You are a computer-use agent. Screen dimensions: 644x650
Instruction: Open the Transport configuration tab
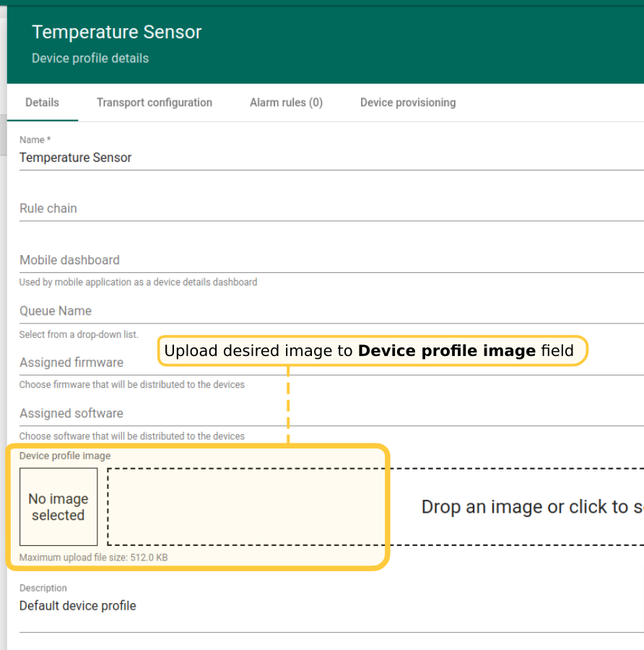point(155,103)
